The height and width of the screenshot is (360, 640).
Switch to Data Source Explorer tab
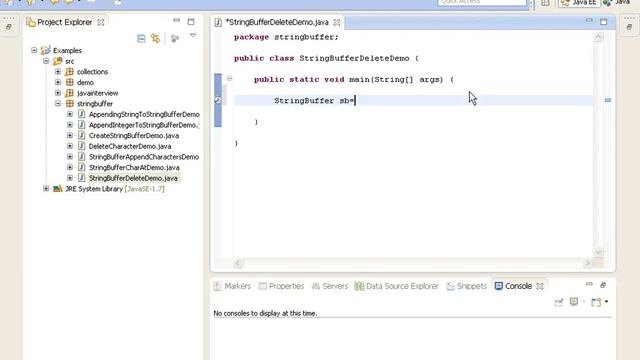tap(396, 286)
